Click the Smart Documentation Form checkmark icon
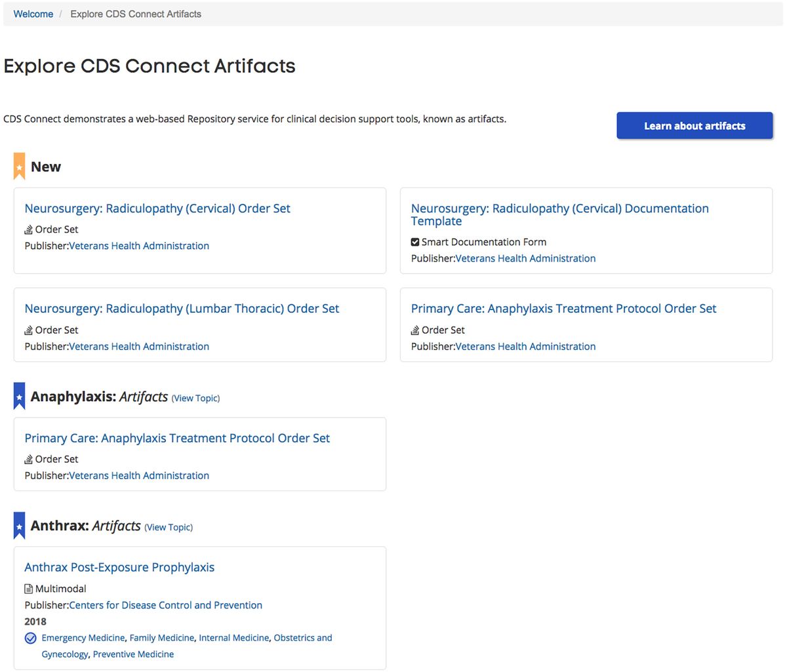787x672 pixels. coord(414,242)
